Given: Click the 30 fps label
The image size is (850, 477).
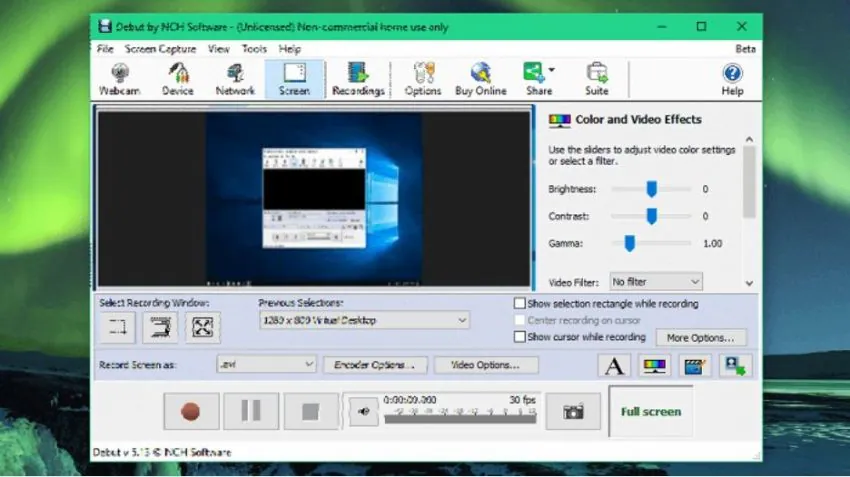Looking at the screenshot, I should click(x=522, y=400).
